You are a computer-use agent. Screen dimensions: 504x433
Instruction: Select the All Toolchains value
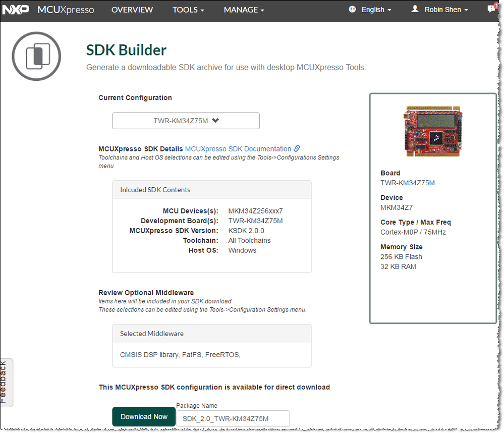click(249, 240)
